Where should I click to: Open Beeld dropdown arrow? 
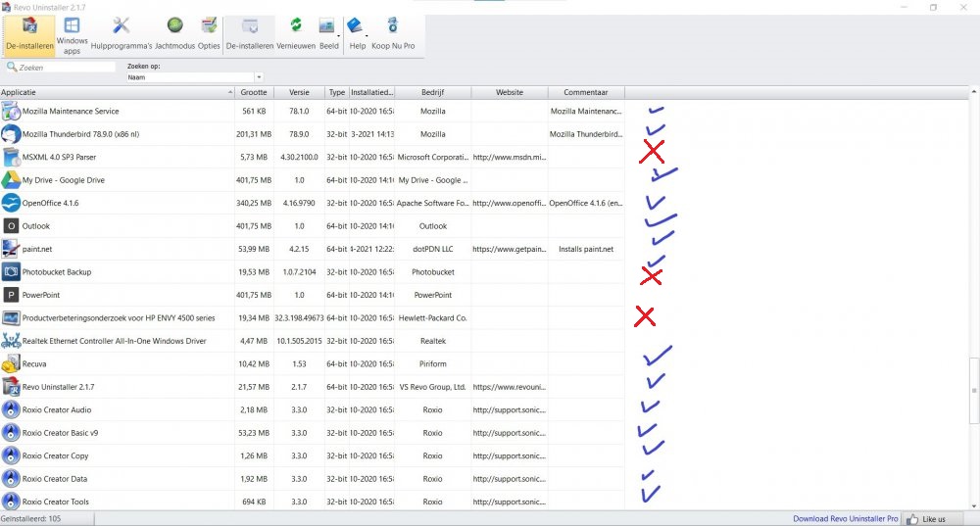coord(338,36)
